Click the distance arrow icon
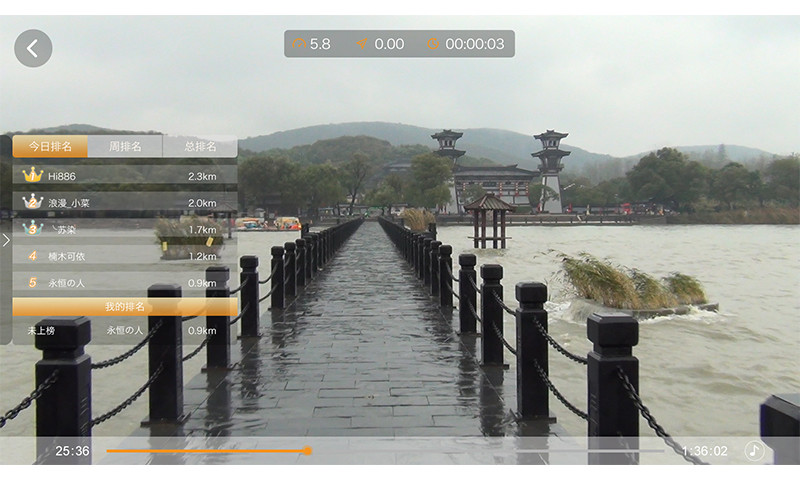Viewport: 800px width, 480px height. [x=363, y=44]
